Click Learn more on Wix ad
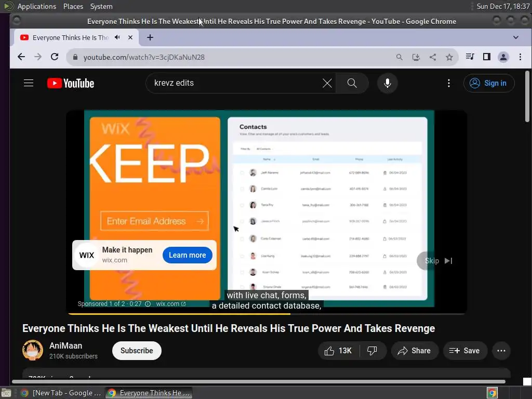Screen dimensions: 532x399 pos(187,255)
